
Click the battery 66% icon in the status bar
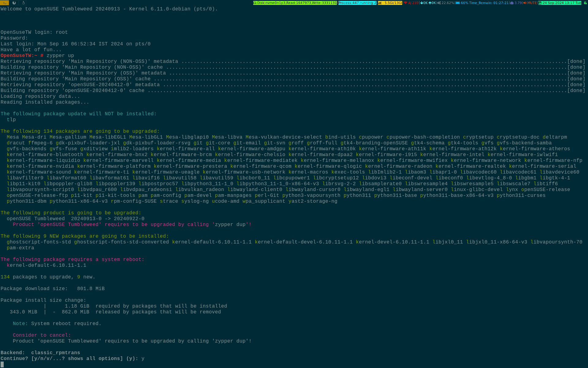458,3
